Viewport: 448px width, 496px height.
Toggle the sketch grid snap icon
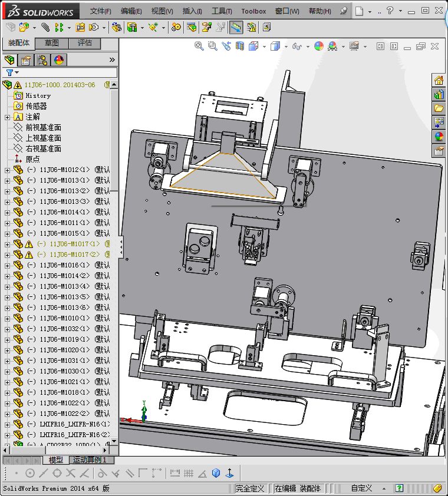(189, 473)
